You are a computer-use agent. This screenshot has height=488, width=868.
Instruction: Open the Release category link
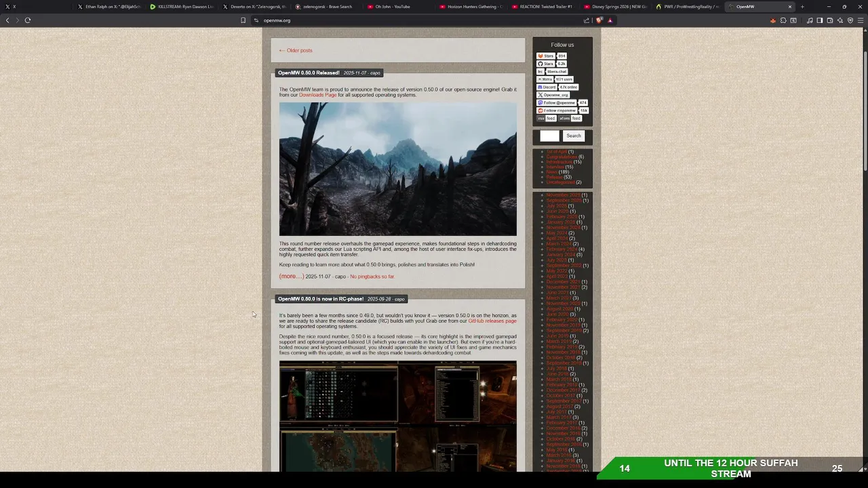(x=554, y=177)
